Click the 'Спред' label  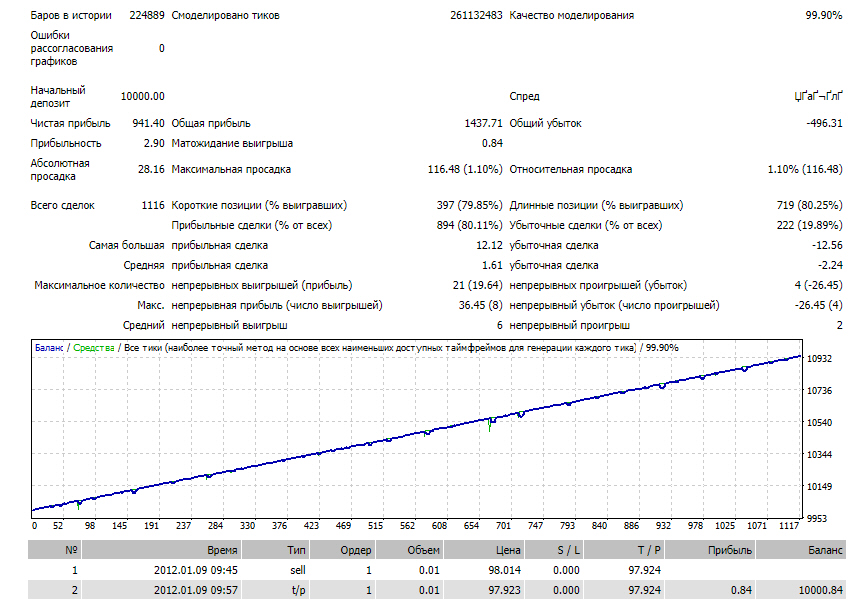coord(524,96)
